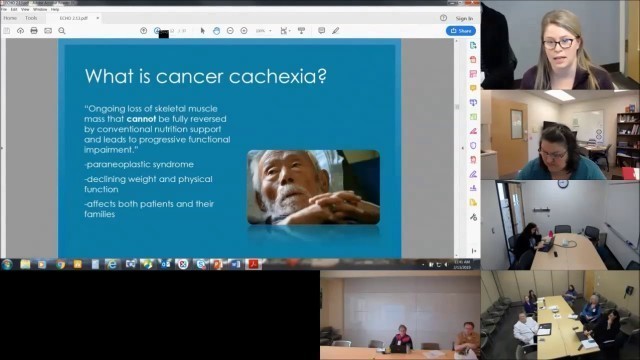Open the Save file icon in Acrobat toolbar

pos(7,31)
